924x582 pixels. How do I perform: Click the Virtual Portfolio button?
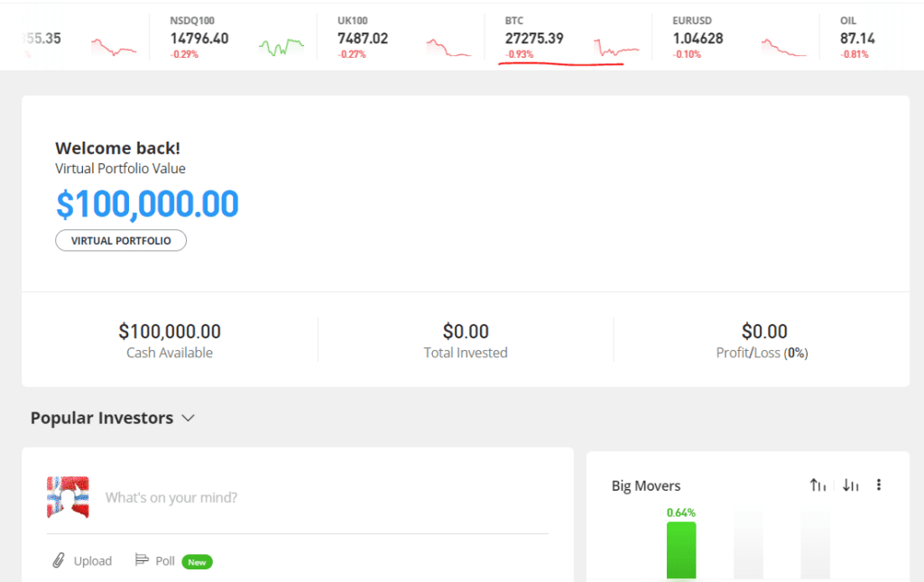(121, 241)
